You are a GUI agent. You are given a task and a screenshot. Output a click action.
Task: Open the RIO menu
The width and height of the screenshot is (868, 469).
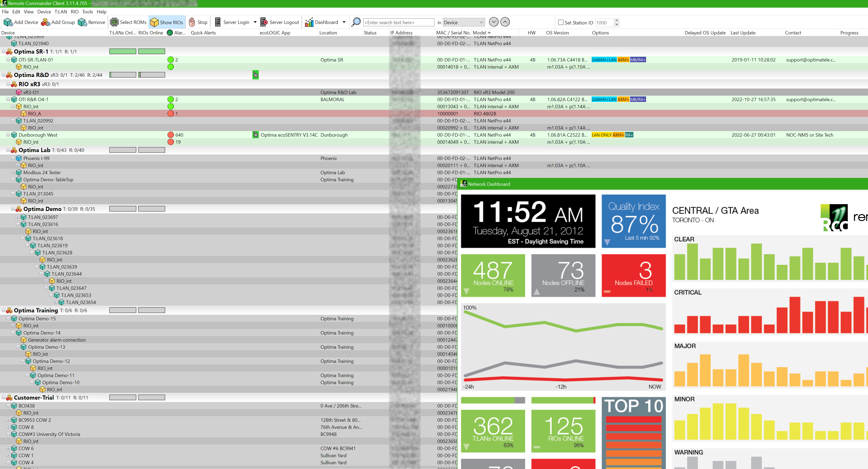click(x=74, y=12)
